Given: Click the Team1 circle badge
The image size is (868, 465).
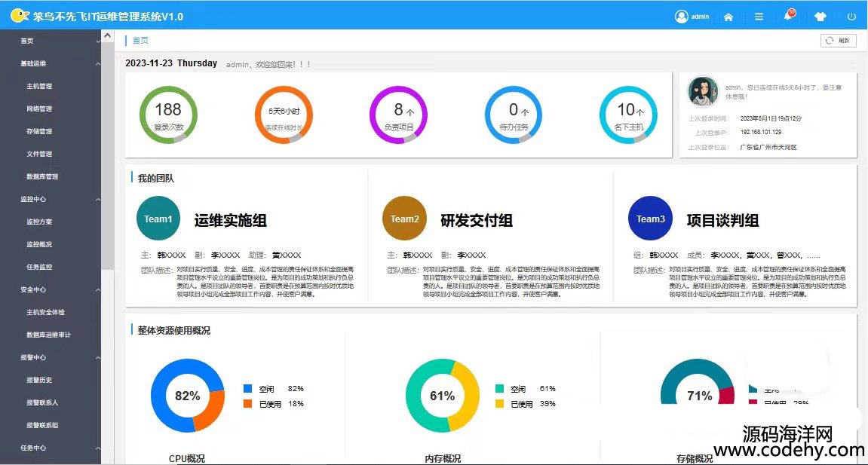Looking at the screenshot, I should (158, 219).
